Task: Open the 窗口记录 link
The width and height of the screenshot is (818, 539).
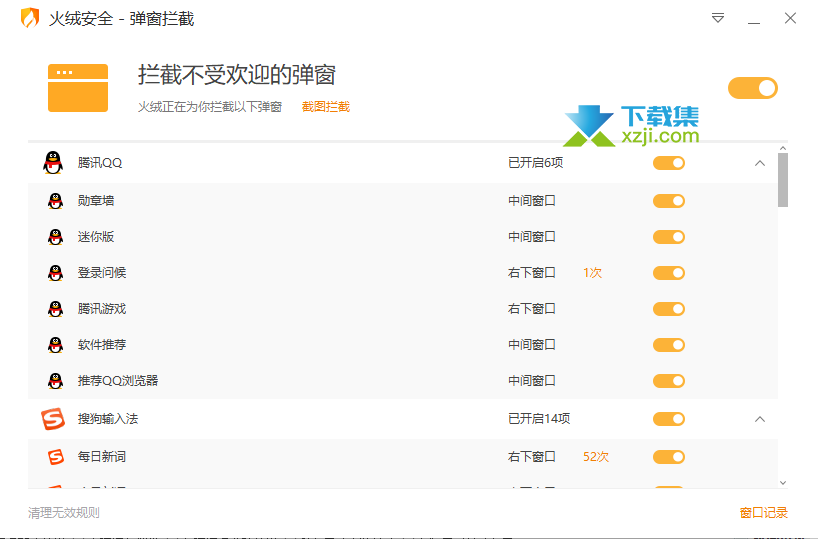Action: (764, 512)
